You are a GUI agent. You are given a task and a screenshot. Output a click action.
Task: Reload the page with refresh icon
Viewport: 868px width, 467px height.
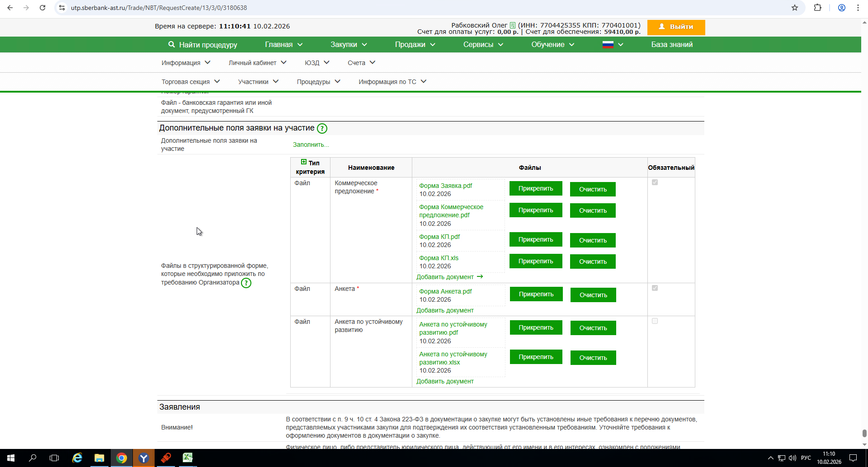pos(42,8)
